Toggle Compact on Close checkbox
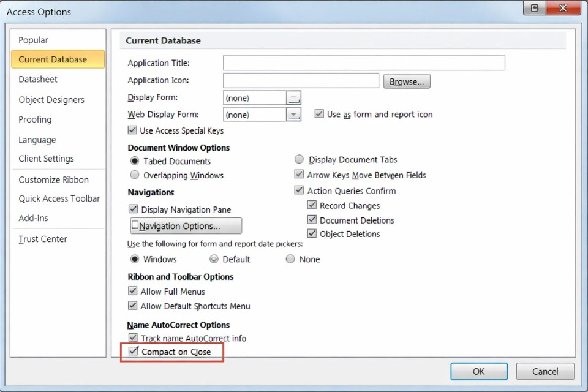This screenshot has height=392, width=588. tap(134, 352)
